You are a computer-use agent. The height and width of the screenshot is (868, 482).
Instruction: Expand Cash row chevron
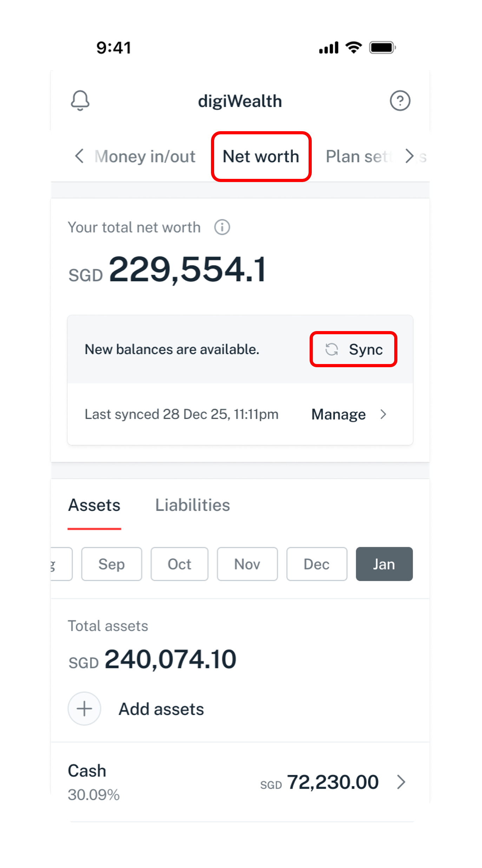[x=401, y=782]
